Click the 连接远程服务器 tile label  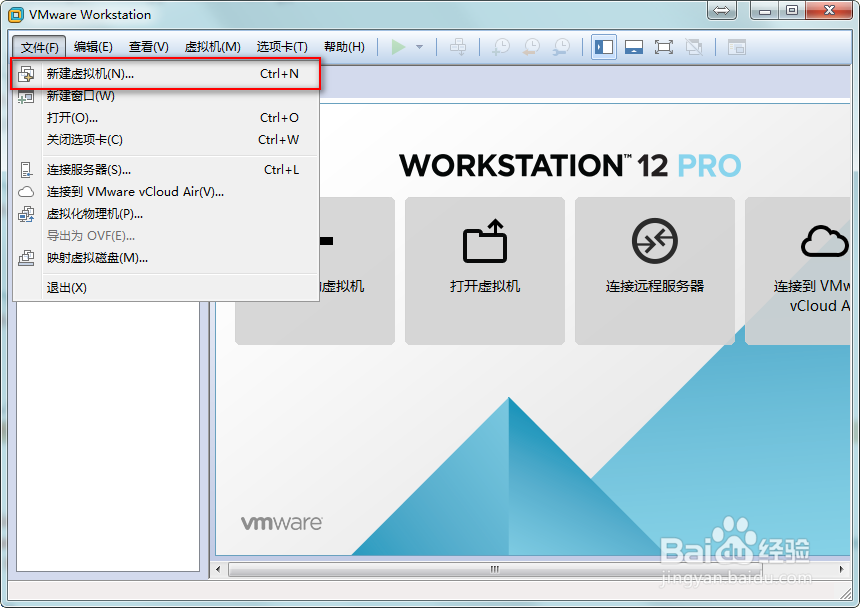[x=654, y=286]
